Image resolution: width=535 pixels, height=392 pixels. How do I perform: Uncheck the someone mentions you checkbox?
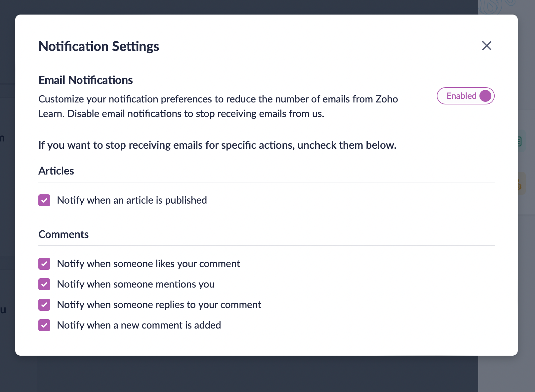point(44,284)
